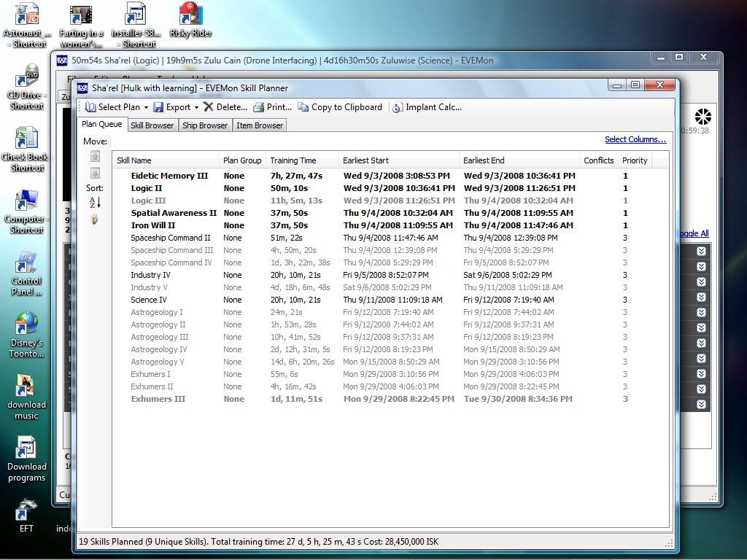Image resolution: width=747 pixels, height=560 pixels.
Task: Switch to the Skill Browser tab
Action: [x=152, y=125]
